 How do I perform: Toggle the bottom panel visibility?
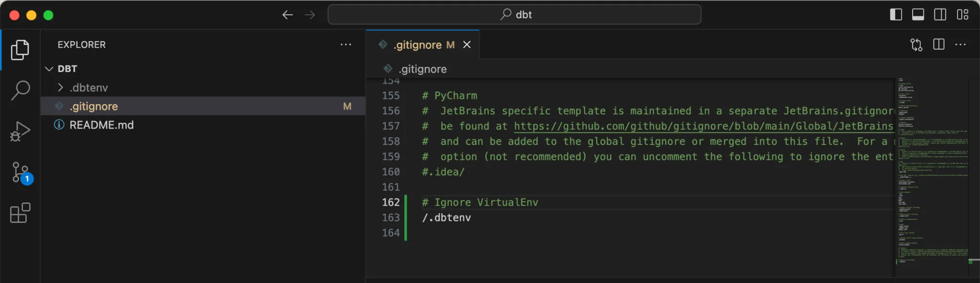918,15
